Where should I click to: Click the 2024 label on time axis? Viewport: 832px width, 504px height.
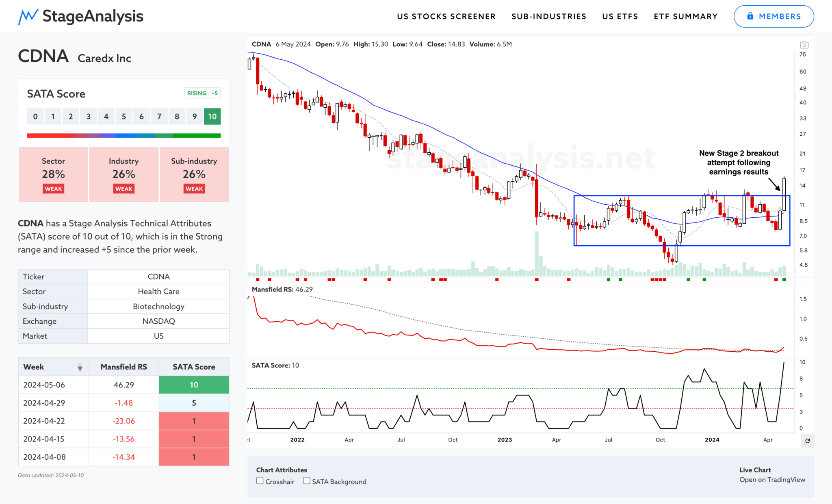[712, 439]
